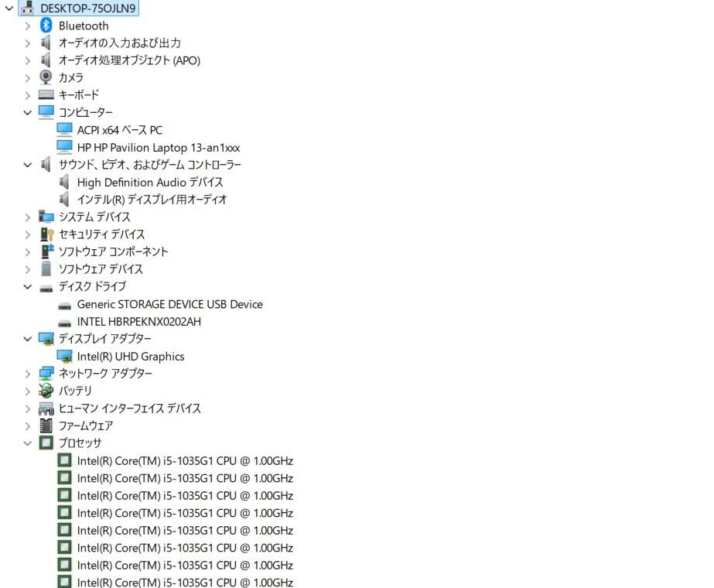Expand the オーディオ処理オブジェクト (APO) category
Image resolution: width=714 pixels, height=588 pixels.
click(28, 60)
